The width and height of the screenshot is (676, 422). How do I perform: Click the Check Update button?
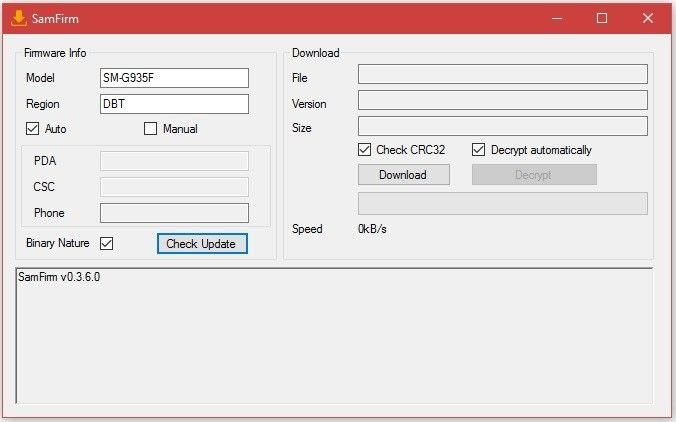[x=202, y=244]
